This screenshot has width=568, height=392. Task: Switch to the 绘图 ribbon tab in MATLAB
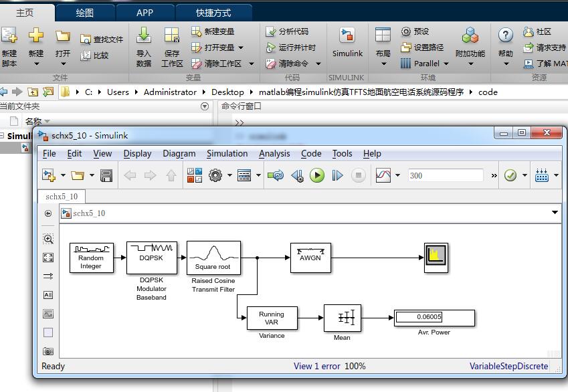tap(85, 13)
